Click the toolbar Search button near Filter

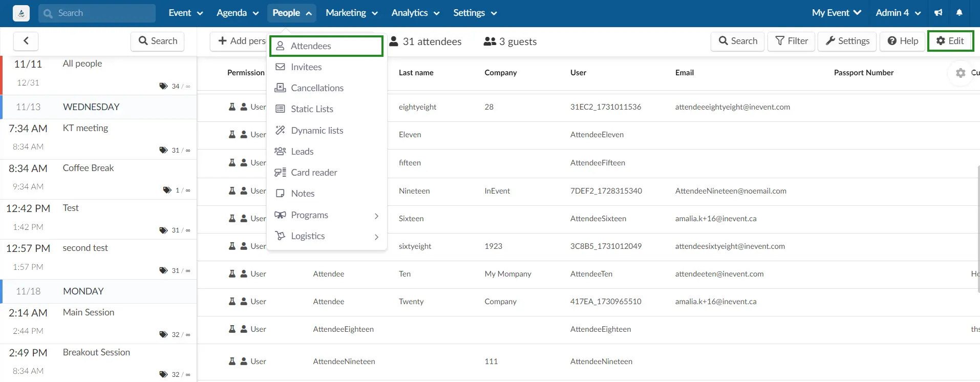pyautogui.click(x=738, y=41)
